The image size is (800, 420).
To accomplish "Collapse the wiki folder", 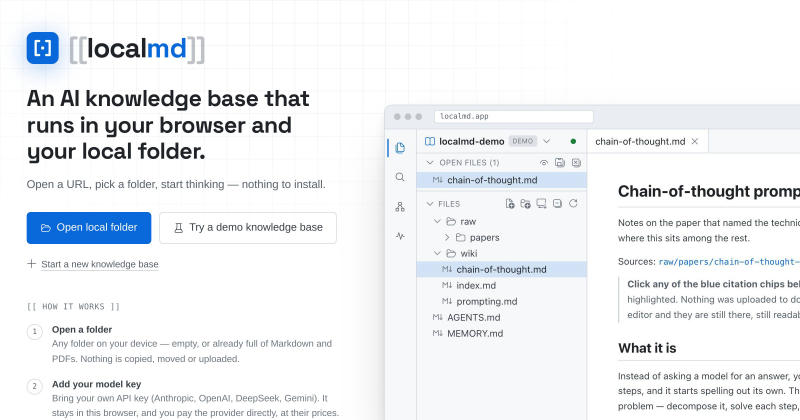I will point(437,253).
